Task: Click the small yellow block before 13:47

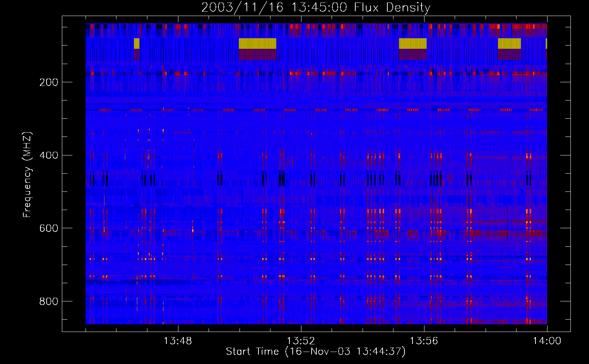Action: point(137,43)
